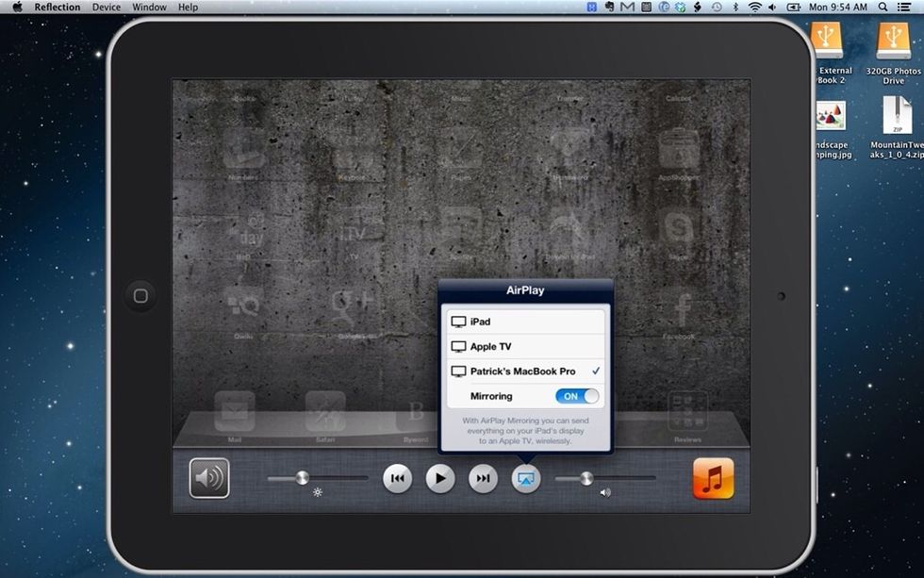Tap the speaker mute button at left
The height and width of the screenshot is (578, 924).
(x=209, y=478)
